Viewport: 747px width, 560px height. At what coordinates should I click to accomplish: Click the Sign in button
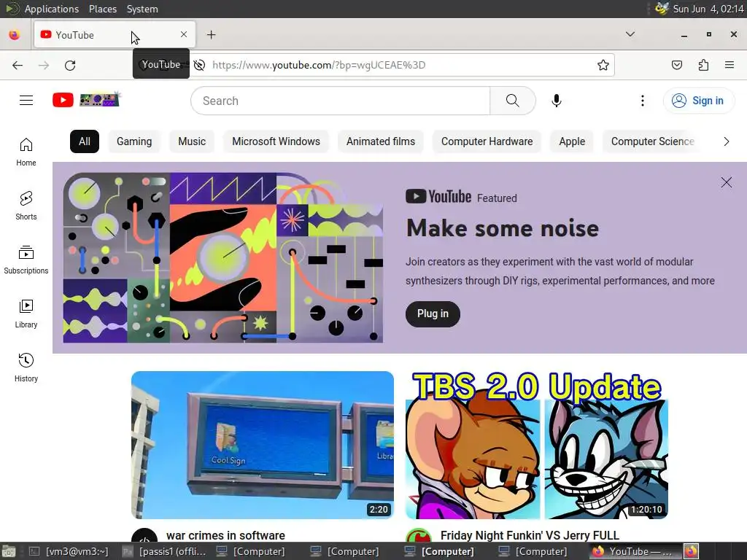(x=698, y=101)
